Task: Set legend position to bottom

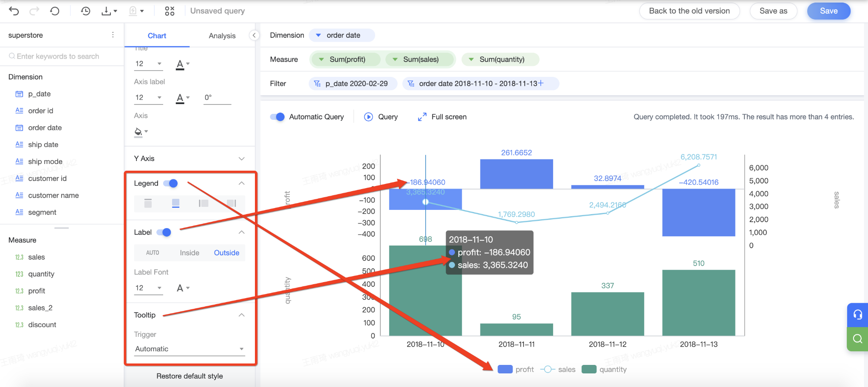Action: [175, 203]
